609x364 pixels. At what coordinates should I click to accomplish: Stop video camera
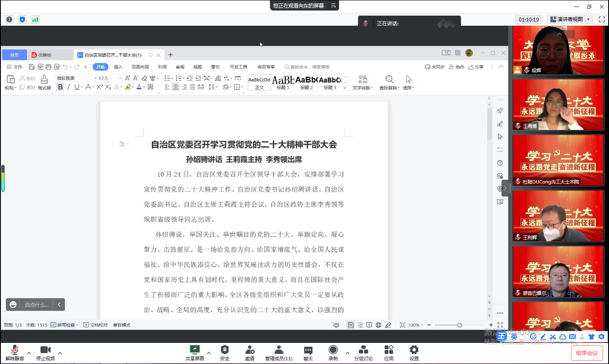coord(46,350)
